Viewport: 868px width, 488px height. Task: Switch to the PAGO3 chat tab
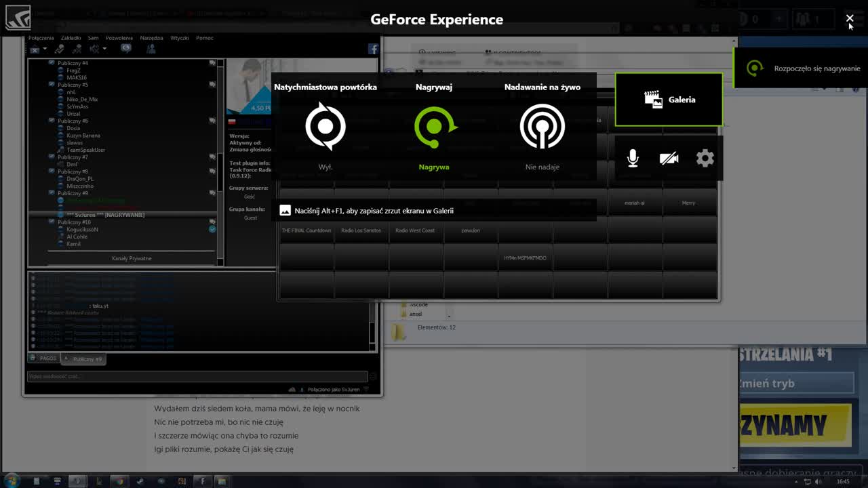click(43, 358)
